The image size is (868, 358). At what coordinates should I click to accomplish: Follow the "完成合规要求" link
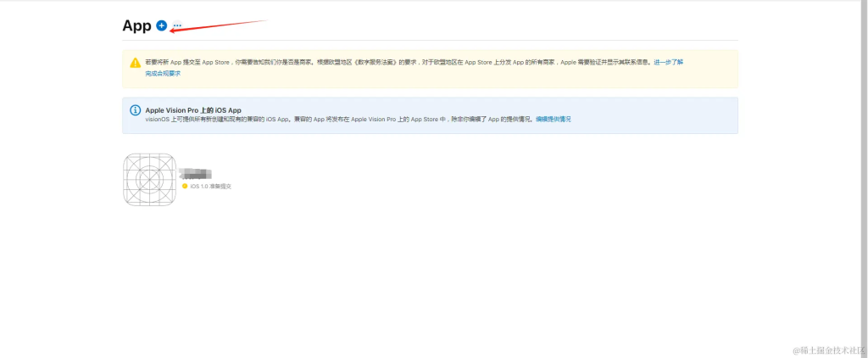163,74
